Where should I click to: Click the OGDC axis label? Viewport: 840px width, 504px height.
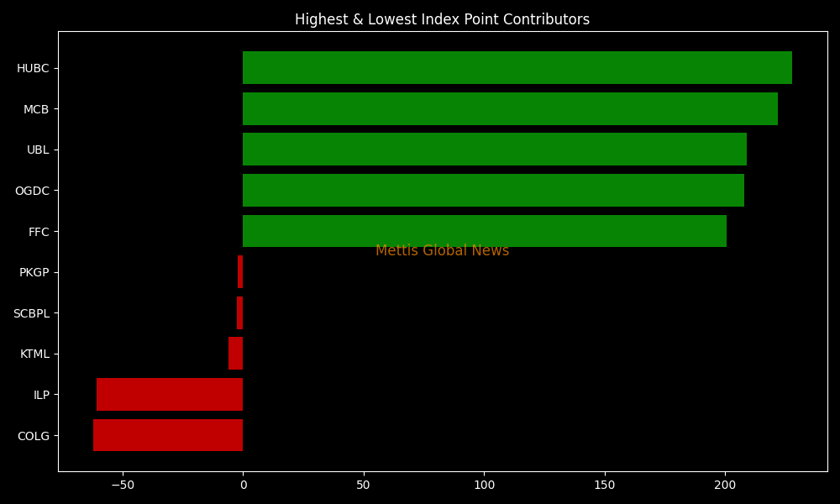coord(32,191)
